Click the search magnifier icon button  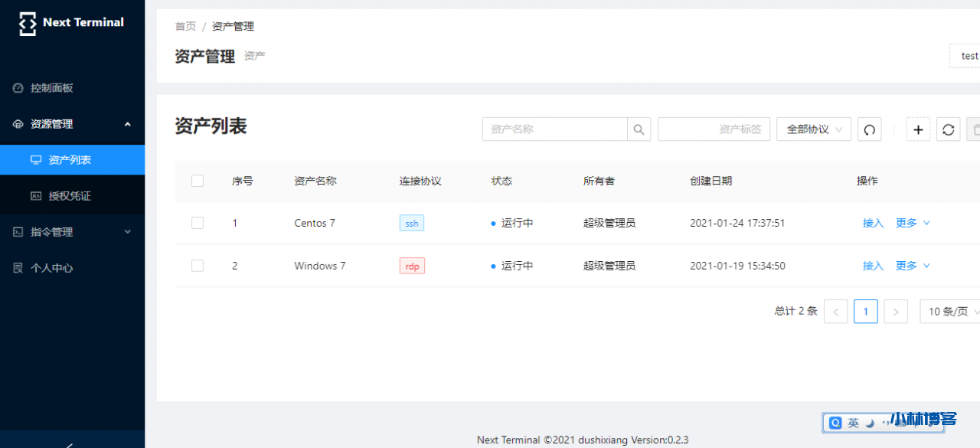(639, 129)
